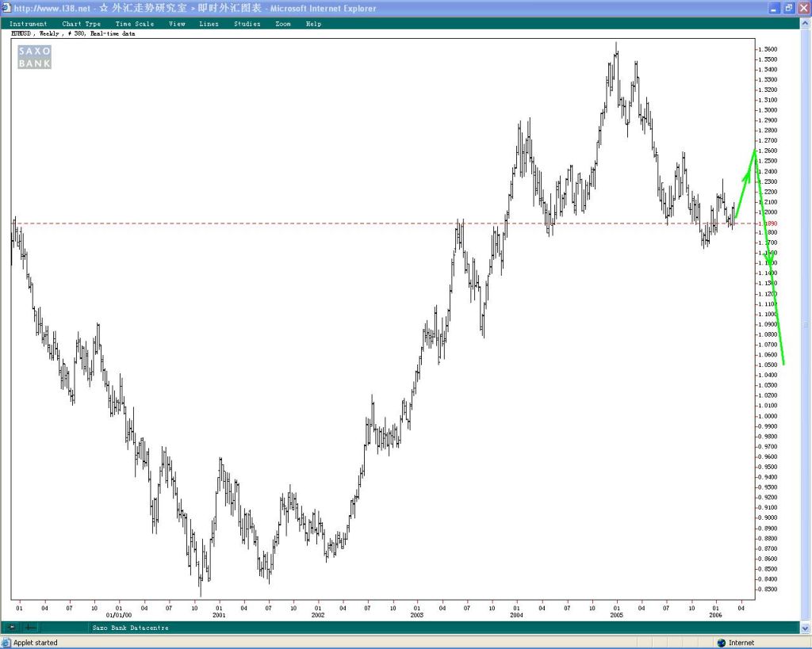Click the Saxo Bank Datacentre label
The height and width of the screenshot is (649, 812).
[131, 628]
